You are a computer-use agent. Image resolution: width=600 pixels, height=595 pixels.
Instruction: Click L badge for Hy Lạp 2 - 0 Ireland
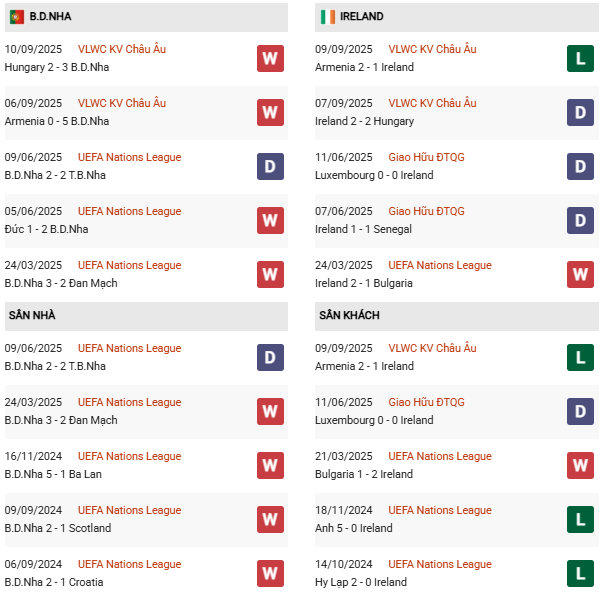[580, 573]
